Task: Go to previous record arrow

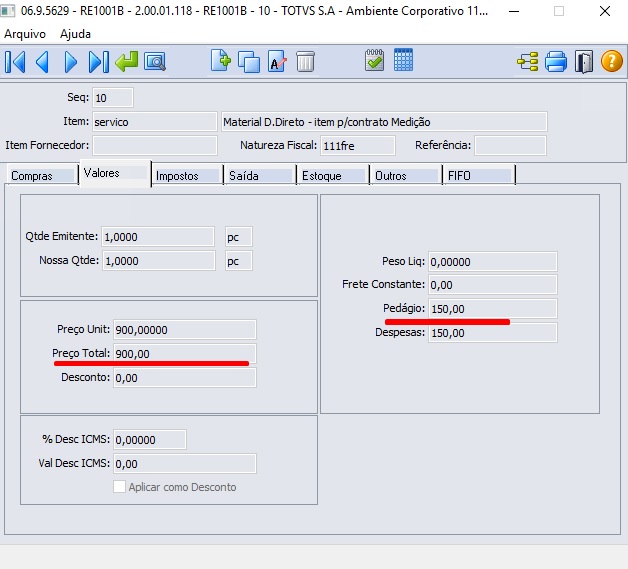Action: [42, 62]
